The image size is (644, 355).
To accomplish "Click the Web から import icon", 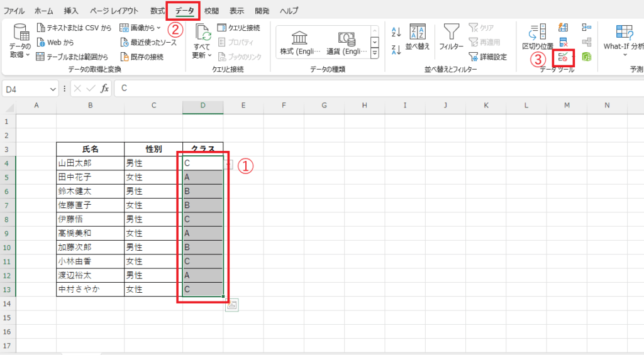I will pos(41,42).
